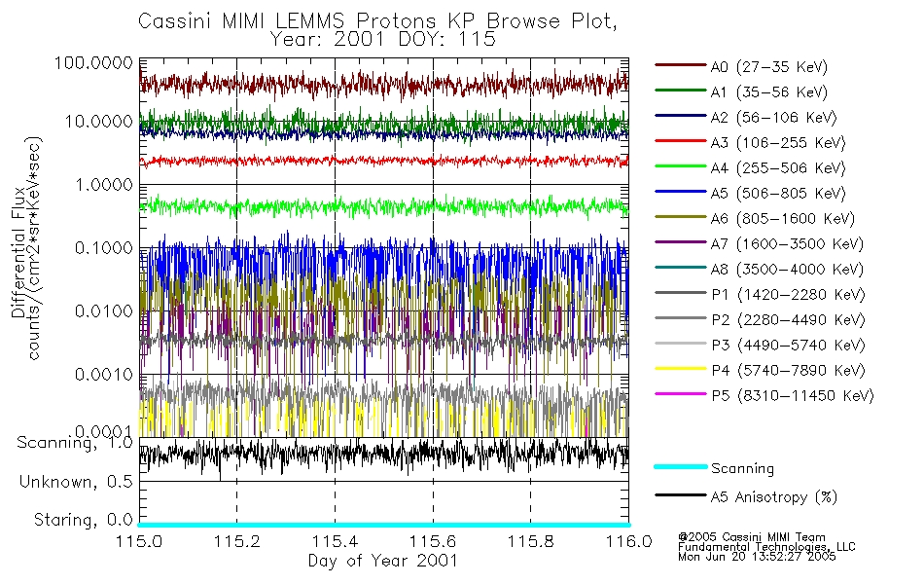Click the Day of Year 2001 axis title
924x584 pixels.
(383, 561)
